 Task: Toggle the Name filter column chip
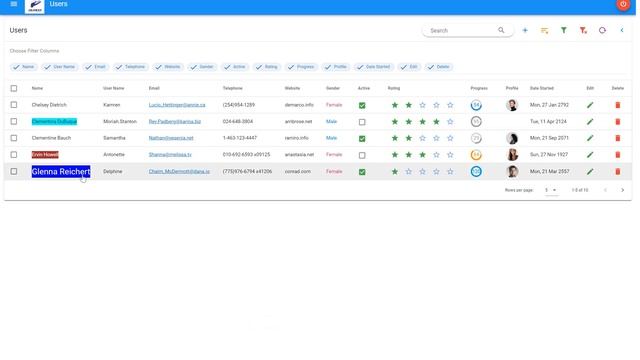point(24,67)
